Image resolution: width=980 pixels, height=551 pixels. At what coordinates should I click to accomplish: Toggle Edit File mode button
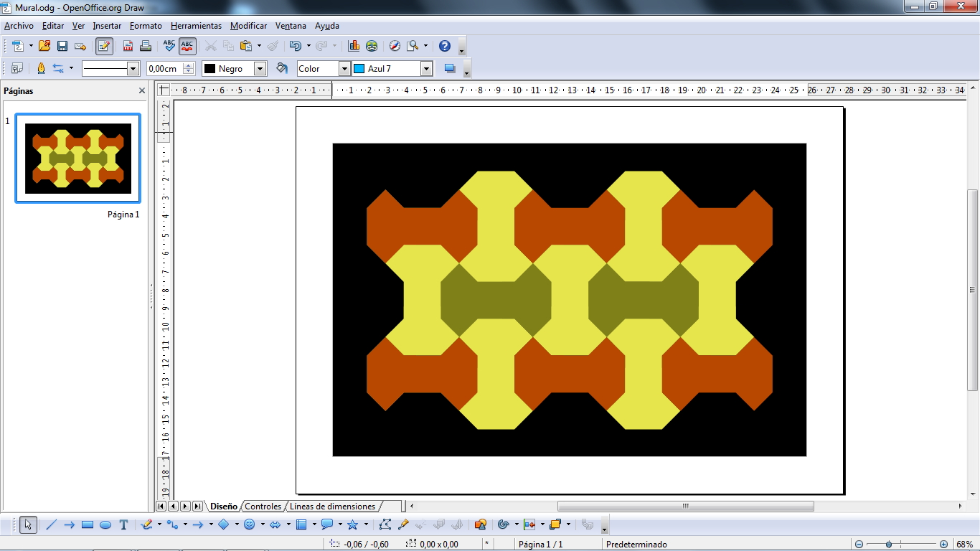click(104, 46)
